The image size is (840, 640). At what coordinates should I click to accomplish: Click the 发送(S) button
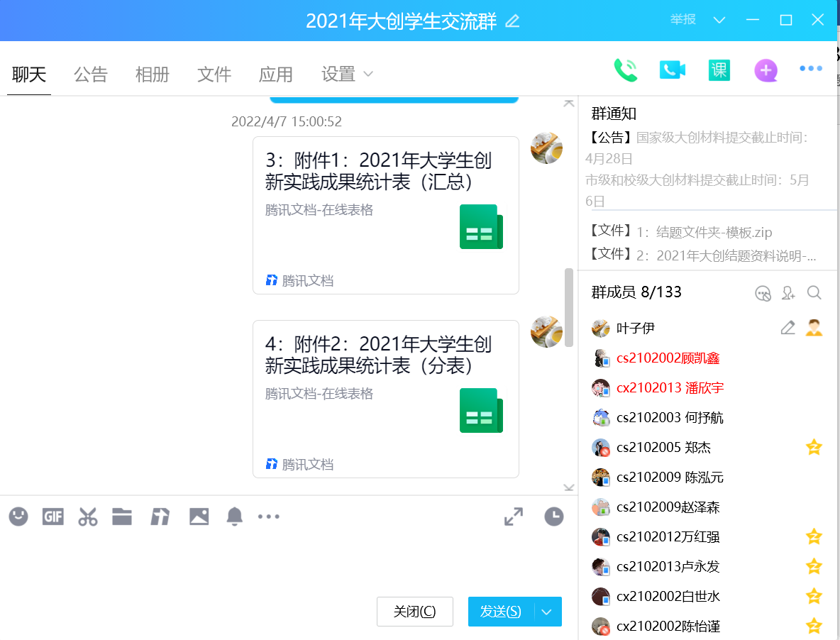(x=500, y=612)
